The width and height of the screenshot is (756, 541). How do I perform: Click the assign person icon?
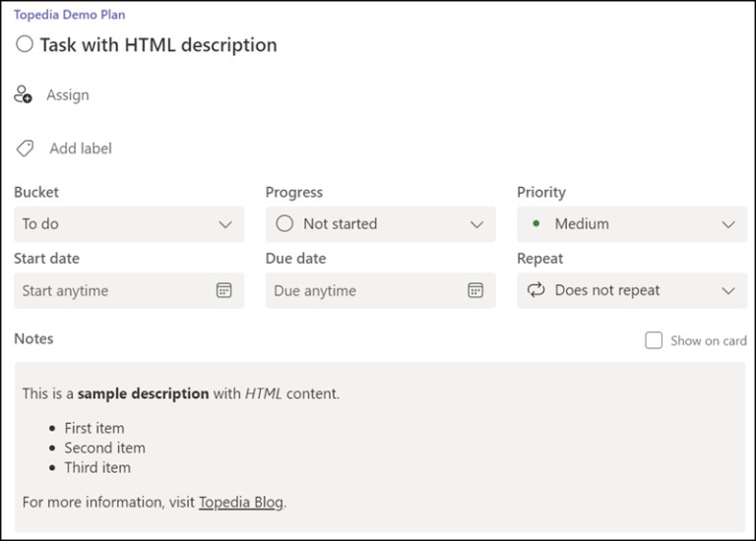click(x=23, y=94)
